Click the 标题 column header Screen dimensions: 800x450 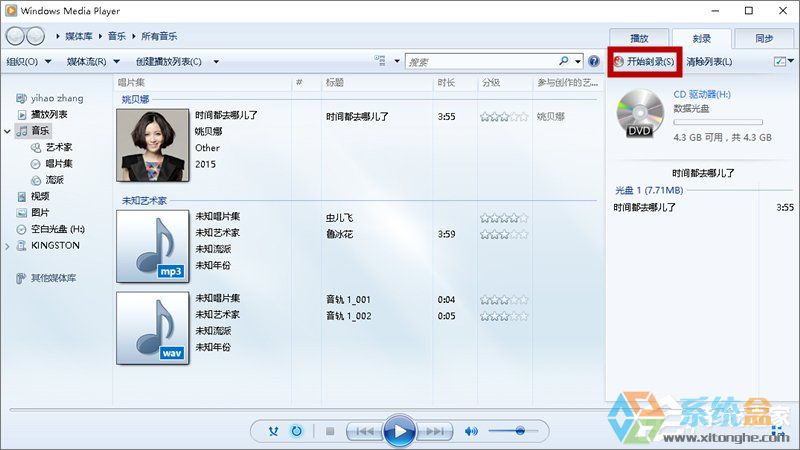(335, 83)
